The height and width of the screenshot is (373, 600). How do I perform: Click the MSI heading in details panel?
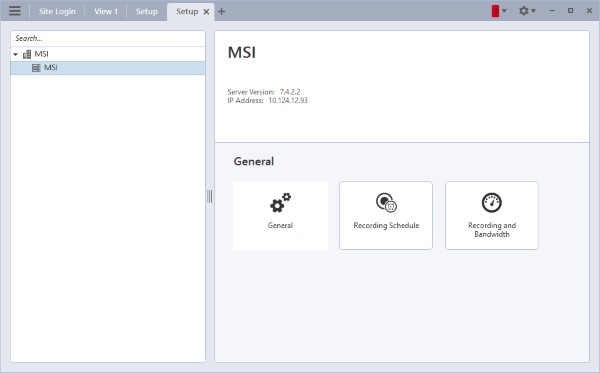pyautogui.click(x=241, y=52)
